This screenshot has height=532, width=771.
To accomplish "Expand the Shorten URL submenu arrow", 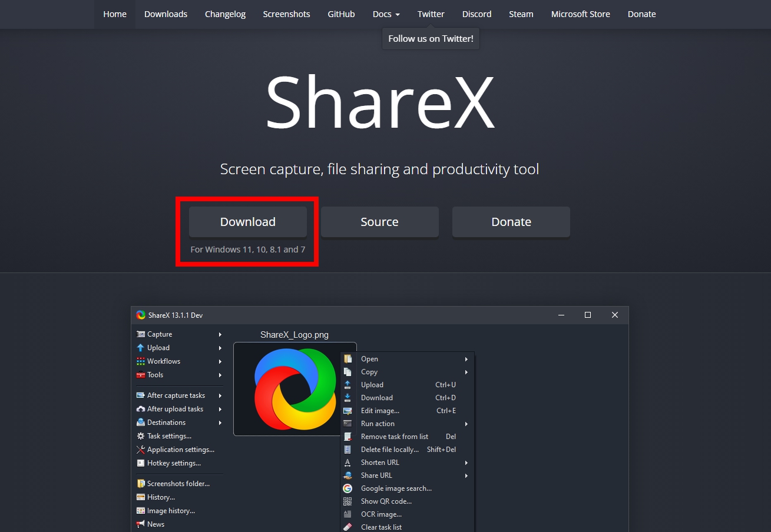I will click(x=466, y=463).
